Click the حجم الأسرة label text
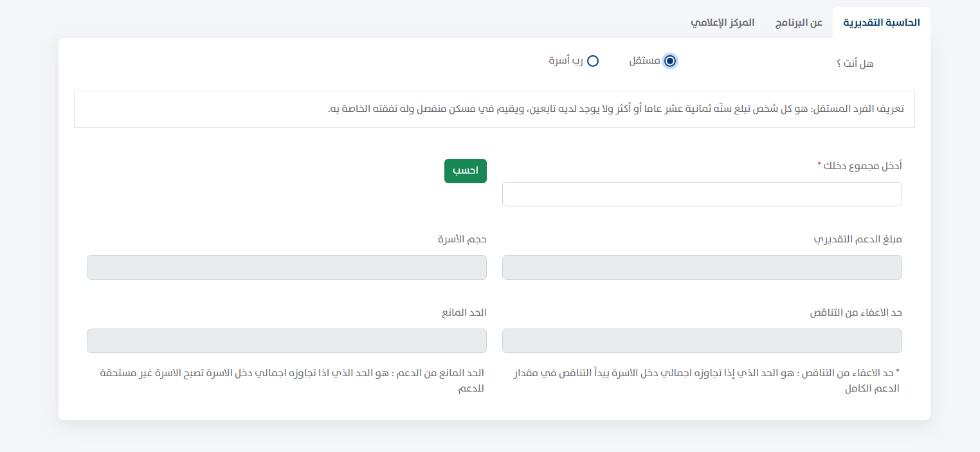 pos(462,239)
